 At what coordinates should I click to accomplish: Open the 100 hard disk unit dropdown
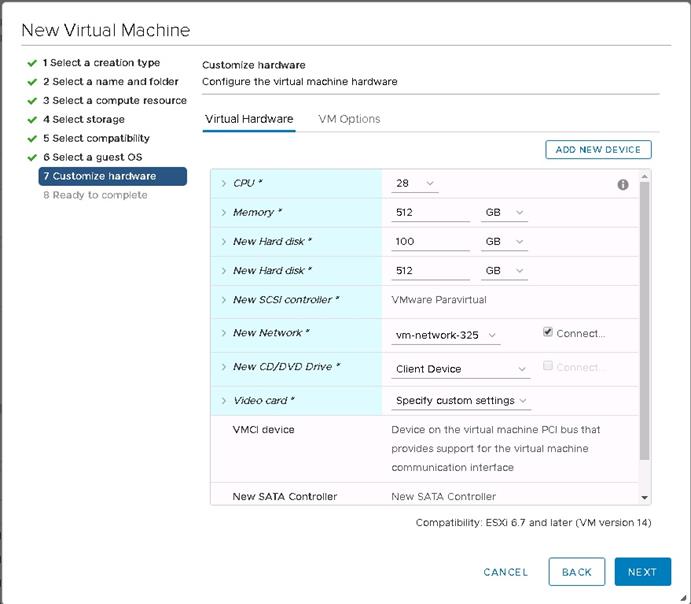(504, 242)
